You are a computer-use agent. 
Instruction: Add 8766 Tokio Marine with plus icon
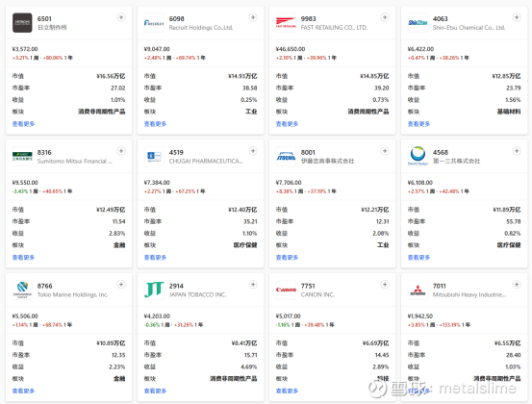click(121, 285)
